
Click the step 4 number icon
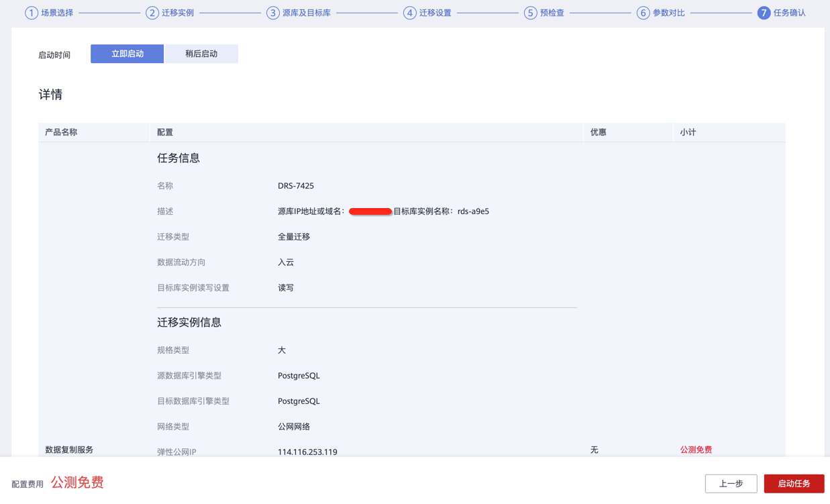tap(409, 13)
